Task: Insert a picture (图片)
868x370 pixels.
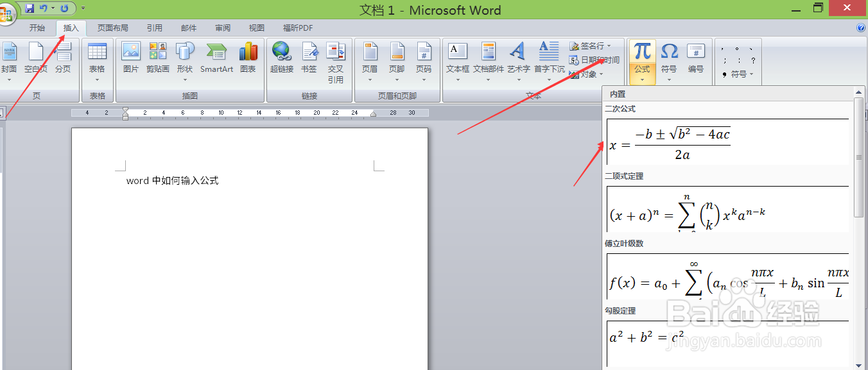Action: click(131, 59)
